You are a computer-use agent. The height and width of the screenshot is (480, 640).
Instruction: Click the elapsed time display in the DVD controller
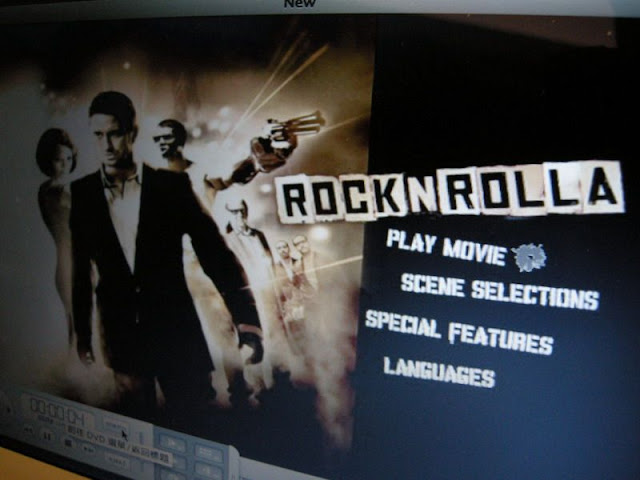point(58,410)
